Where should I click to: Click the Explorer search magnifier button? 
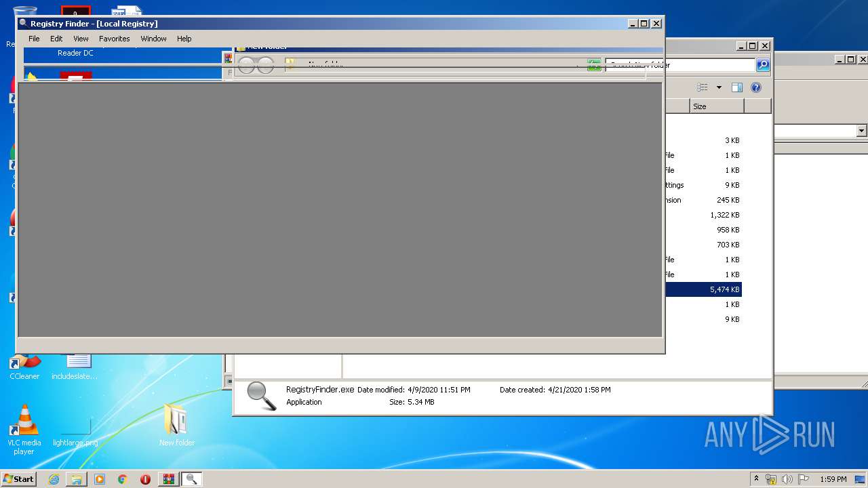763,65
